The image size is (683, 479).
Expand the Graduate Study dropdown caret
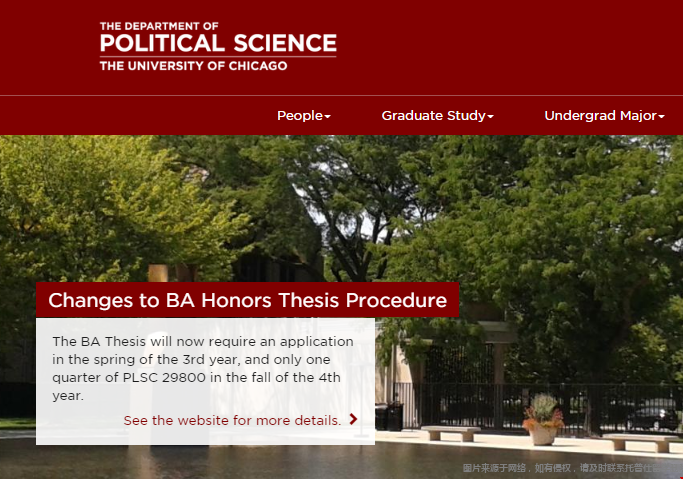(491, 117)
